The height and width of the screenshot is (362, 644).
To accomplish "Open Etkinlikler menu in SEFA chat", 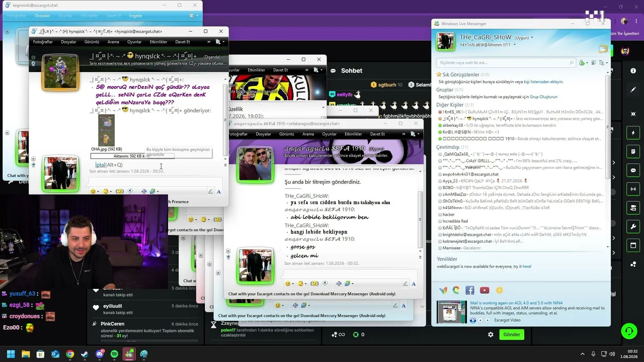I will [353, 134].
